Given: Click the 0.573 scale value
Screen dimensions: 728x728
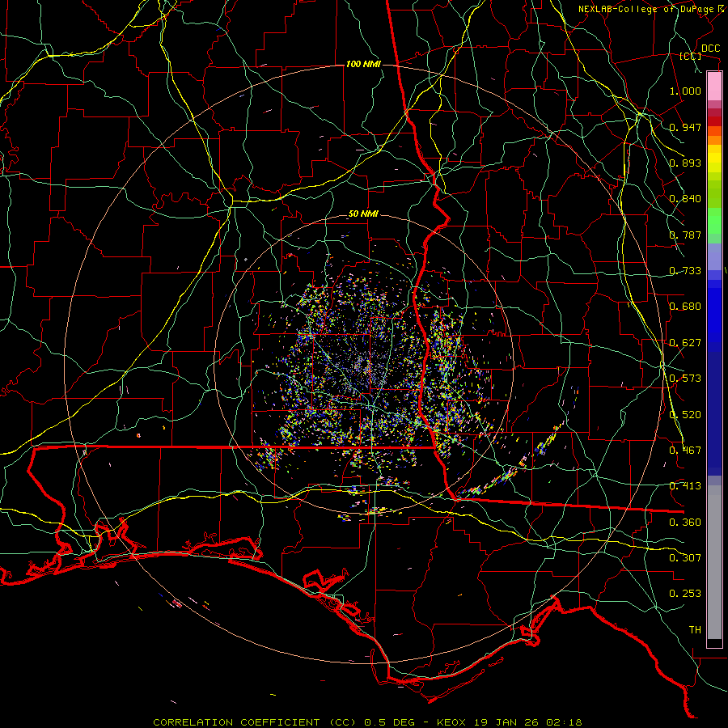Looking at the screenshot, I should 685,379.
